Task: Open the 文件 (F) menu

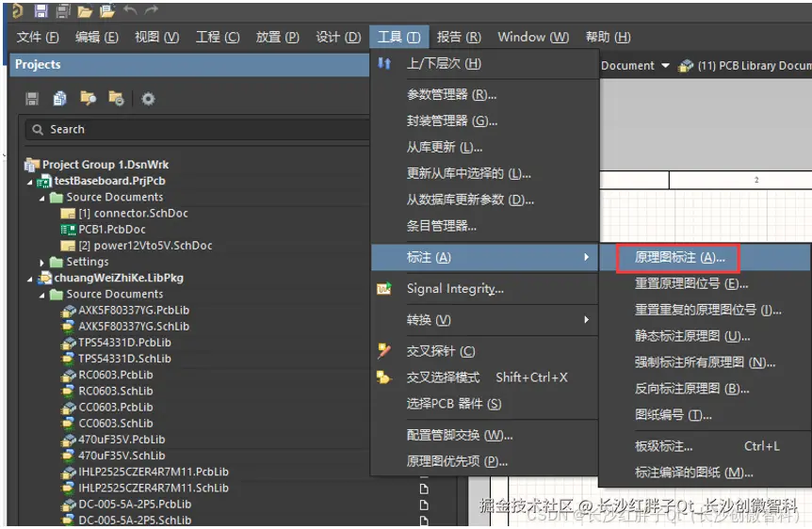Action: click(x=38, y=37)
